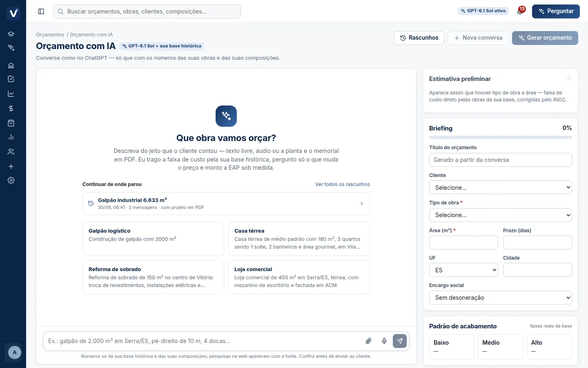The image size is (588, 368).
Task: Attach a file with the paperclip icon
Action: tap(368, 341)
